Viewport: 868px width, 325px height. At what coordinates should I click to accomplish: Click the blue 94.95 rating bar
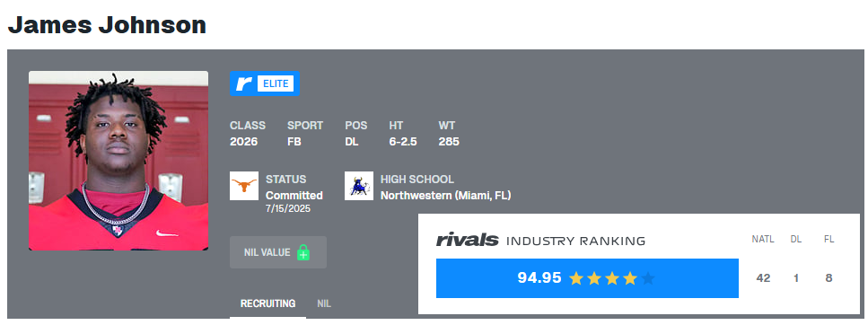587,278
